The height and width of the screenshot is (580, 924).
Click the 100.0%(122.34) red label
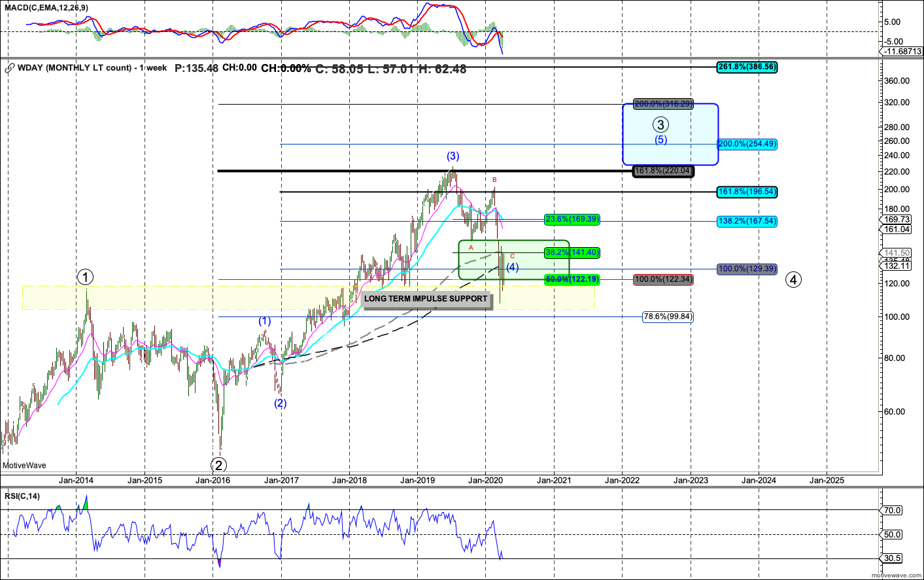coord(664,279)
